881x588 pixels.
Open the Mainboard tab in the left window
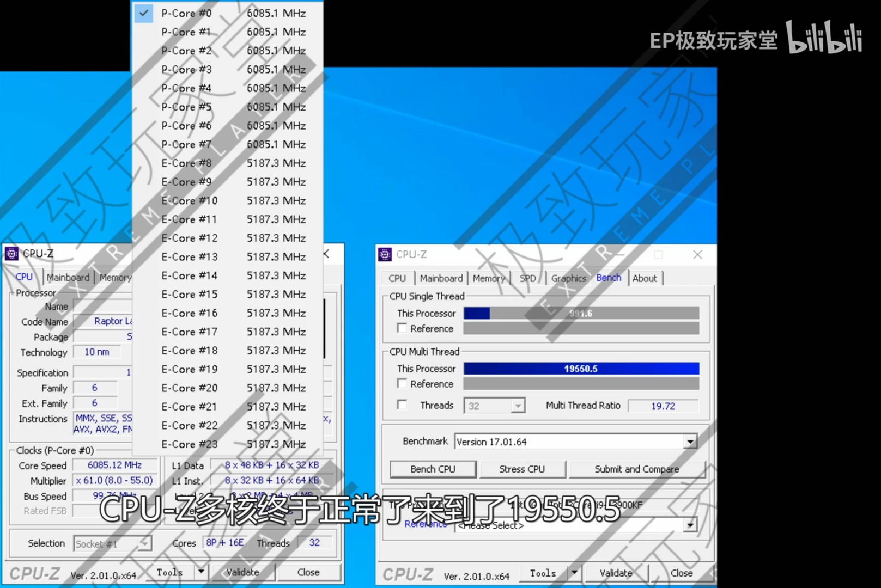[x=68, y=277]
